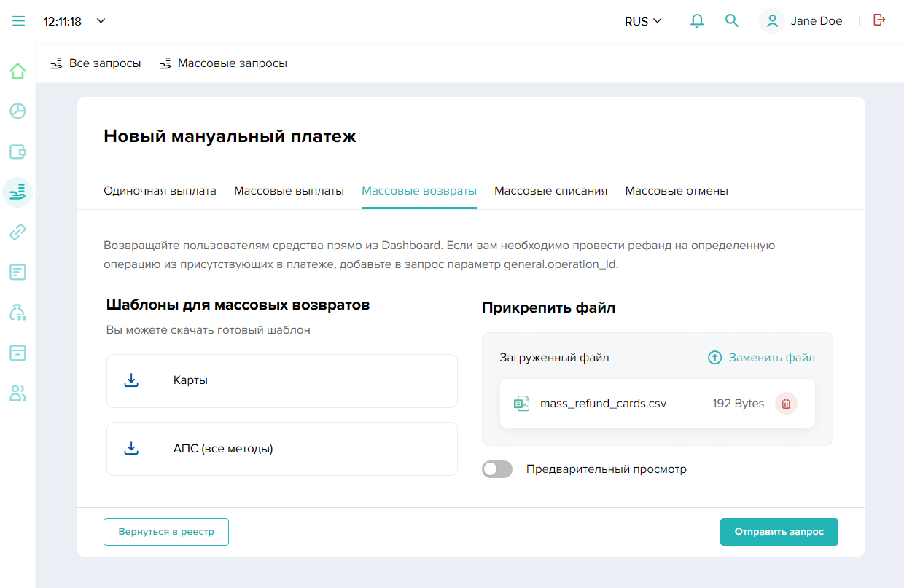
Task: Click the Отправить запрос button
Action: [779, 532]
